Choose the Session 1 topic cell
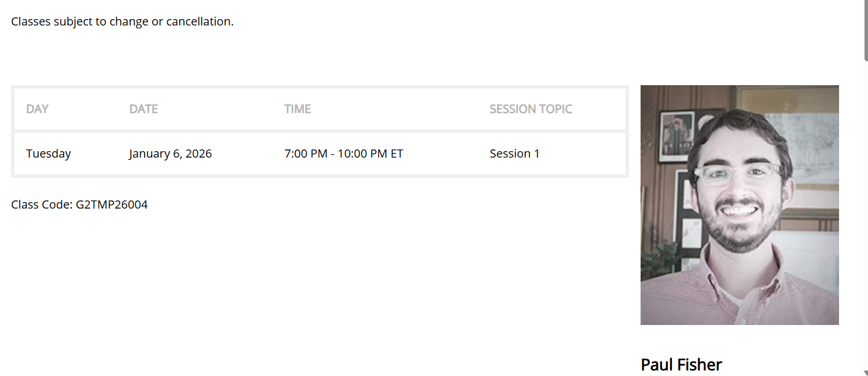Image resolution: width=868 pixels, height=376 pixels. [x=514, y=154]
